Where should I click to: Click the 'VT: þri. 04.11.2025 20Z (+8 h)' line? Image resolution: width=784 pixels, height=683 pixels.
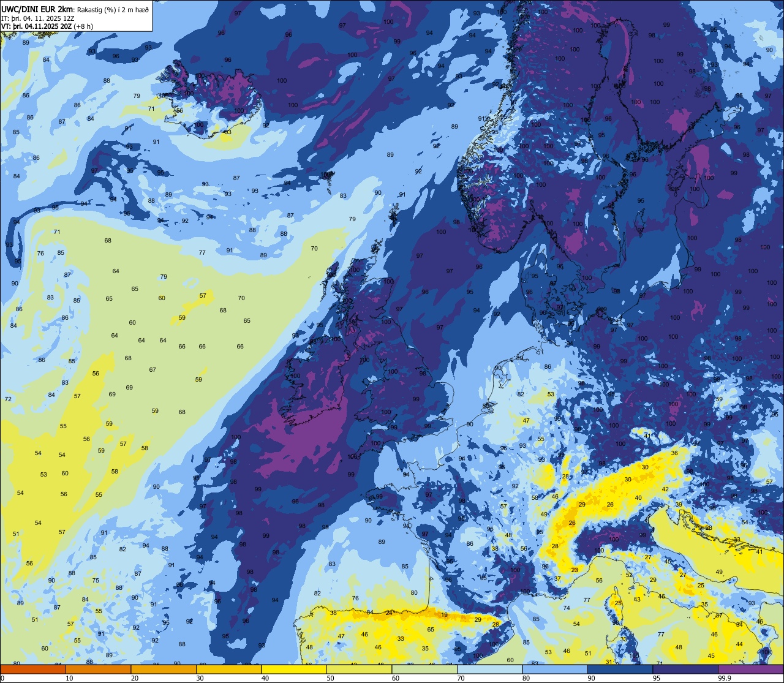[x=47, y=26]
